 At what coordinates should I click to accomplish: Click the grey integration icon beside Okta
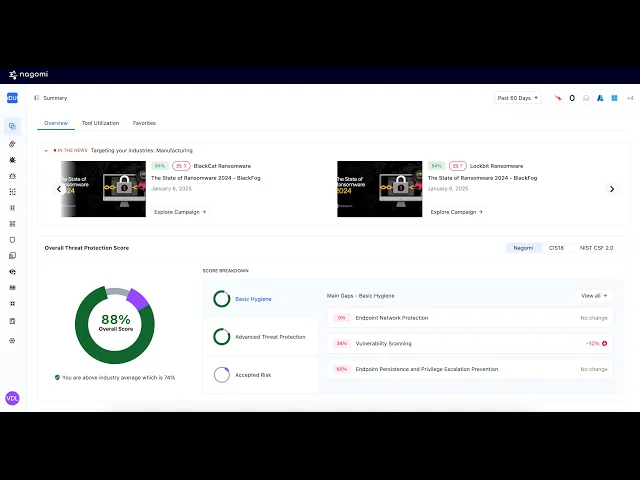pos(586,98)
